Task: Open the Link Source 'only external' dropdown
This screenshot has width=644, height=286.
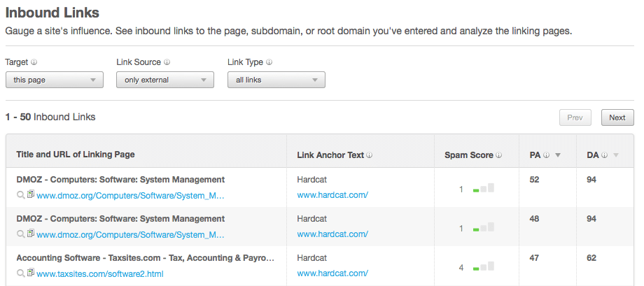Action: pyautogui.click(x=165, y=80)
